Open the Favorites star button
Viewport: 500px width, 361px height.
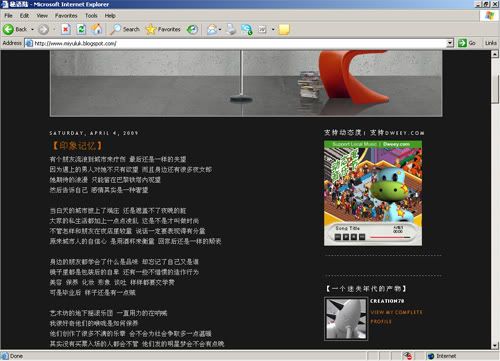tap(163, 30)
